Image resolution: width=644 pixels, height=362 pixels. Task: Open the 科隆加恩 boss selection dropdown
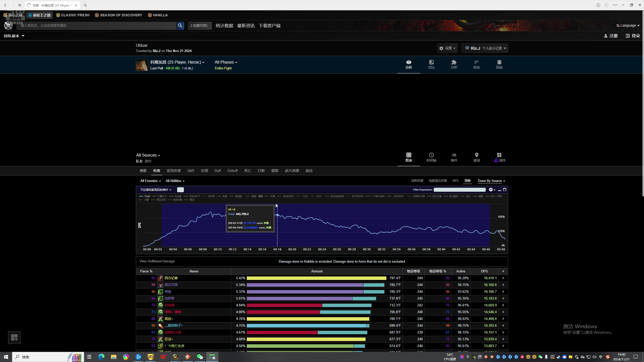[177, 62]
